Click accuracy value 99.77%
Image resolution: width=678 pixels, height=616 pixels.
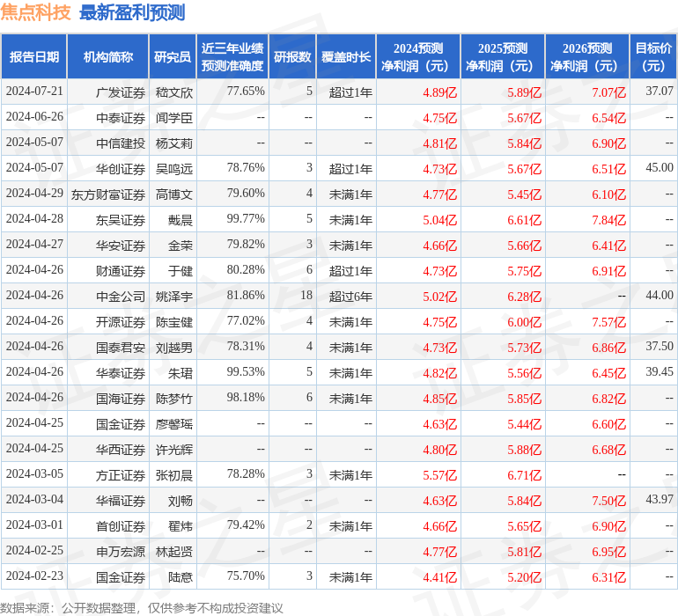(246, 219)
